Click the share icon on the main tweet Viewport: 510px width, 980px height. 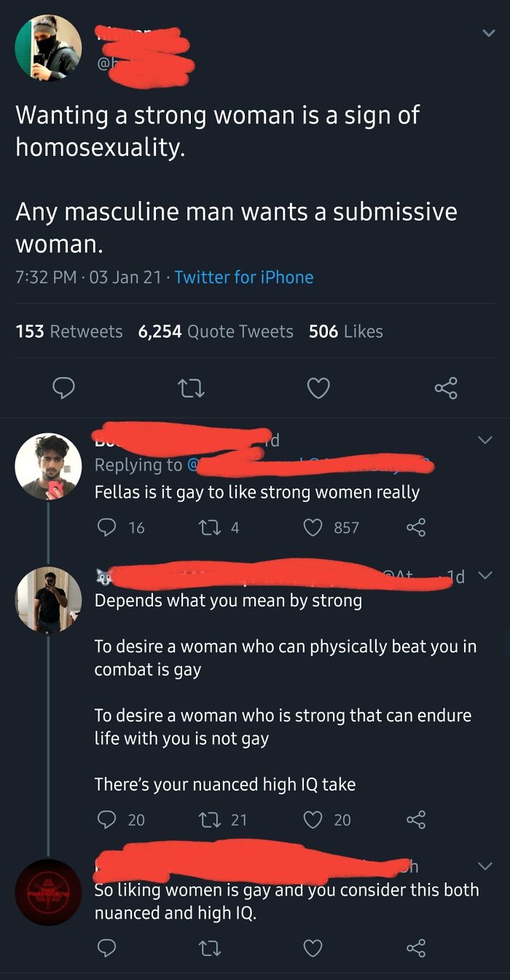point(446,387)
